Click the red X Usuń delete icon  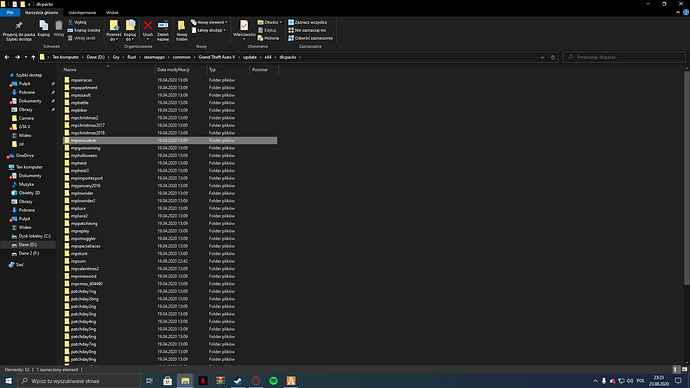click(148, 26)
